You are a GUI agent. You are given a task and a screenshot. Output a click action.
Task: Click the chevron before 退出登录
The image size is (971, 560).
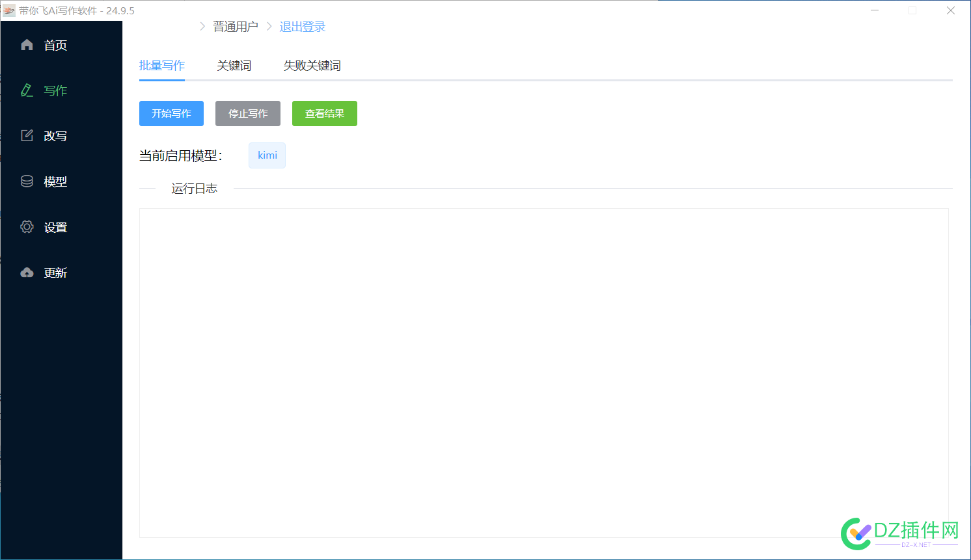click(269, 27)
